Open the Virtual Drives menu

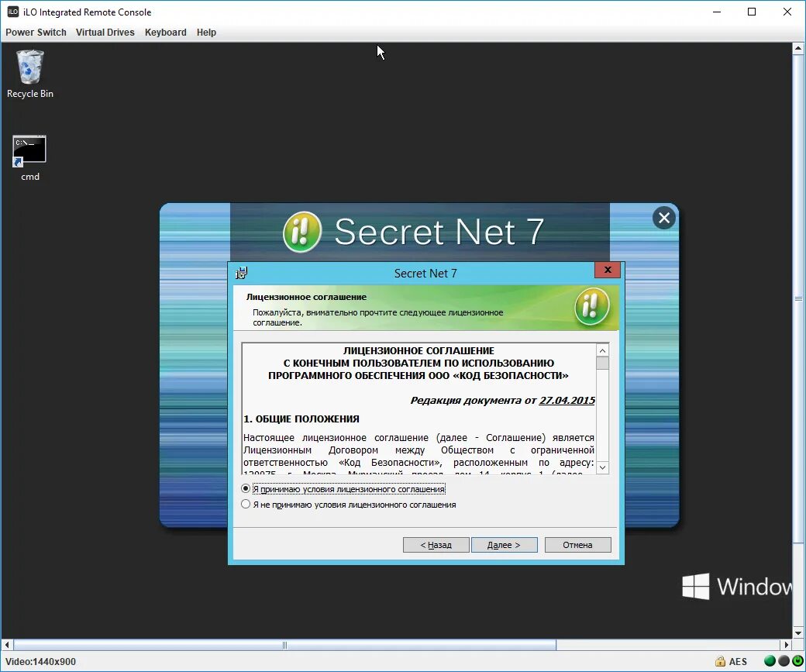[x=105, y=33]
